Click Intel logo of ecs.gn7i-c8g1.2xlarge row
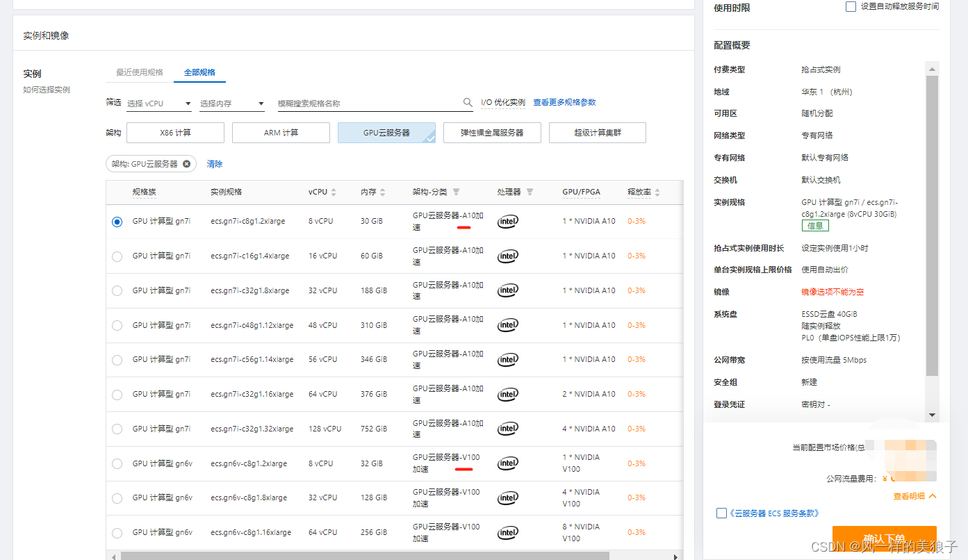968x560 pixels. pos(508,222)
